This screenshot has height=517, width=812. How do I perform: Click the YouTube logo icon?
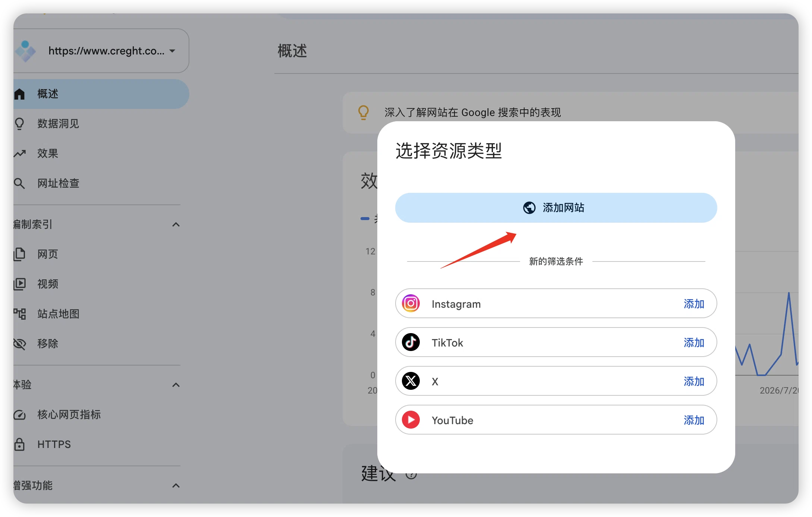pos(411,420)
